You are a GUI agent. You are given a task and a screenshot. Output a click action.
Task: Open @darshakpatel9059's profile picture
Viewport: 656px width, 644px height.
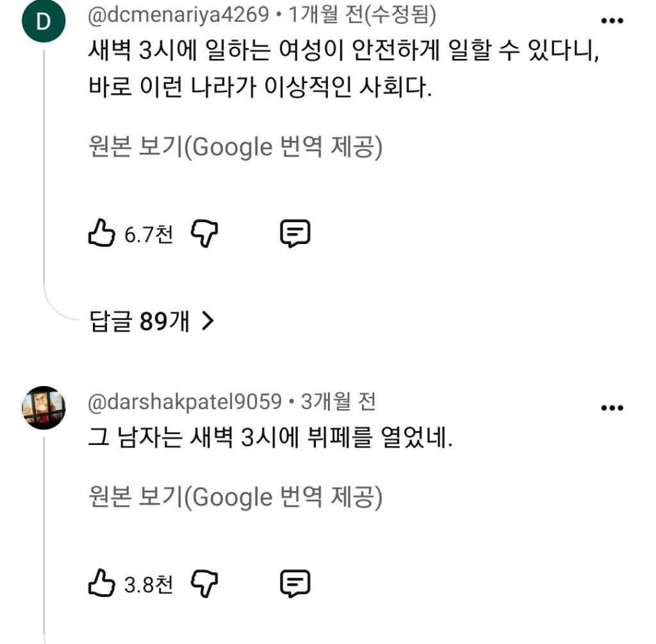(x=44, y=408)
